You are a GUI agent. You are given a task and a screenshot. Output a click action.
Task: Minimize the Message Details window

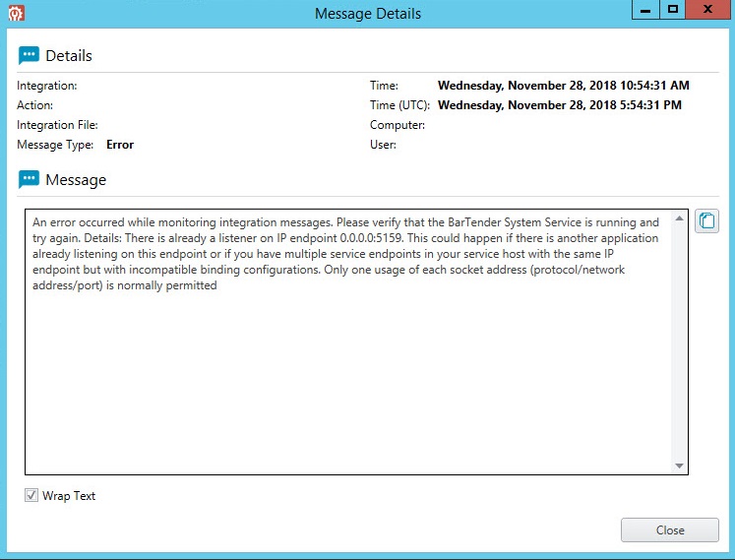645,10
